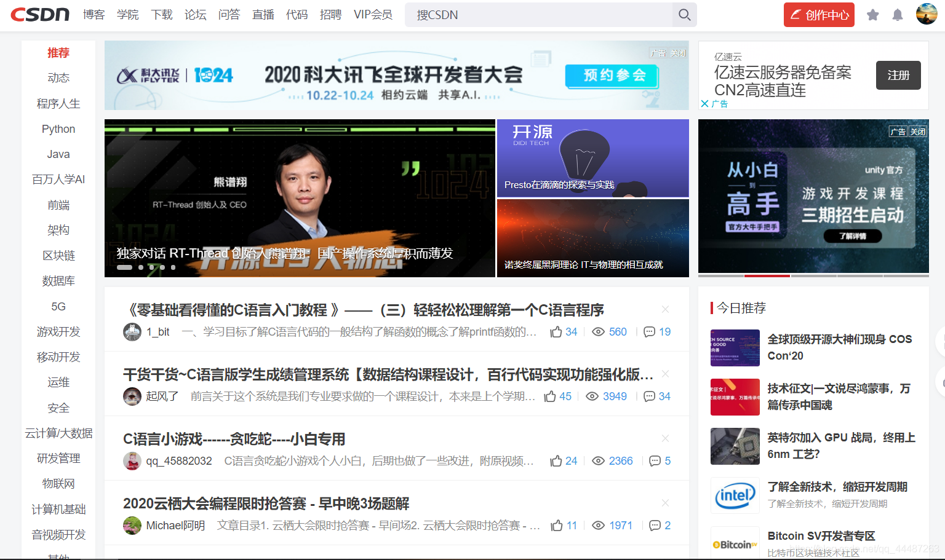Open Presto在滴滴的探索与实践 card

[x=593, y=159]
